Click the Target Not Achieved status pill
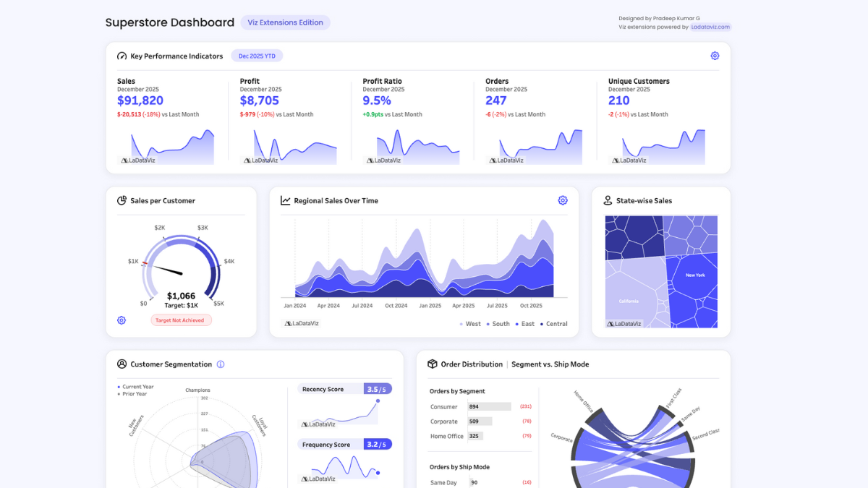 (x=181, y=320)
